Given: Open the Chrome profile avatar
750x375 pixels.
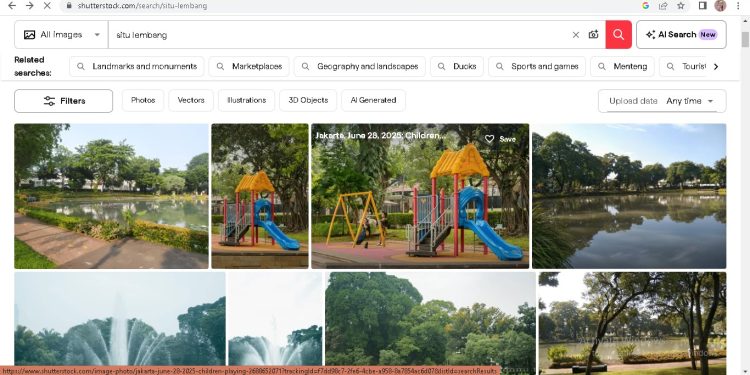Looking at the screenshot, I should pos(720,6).
